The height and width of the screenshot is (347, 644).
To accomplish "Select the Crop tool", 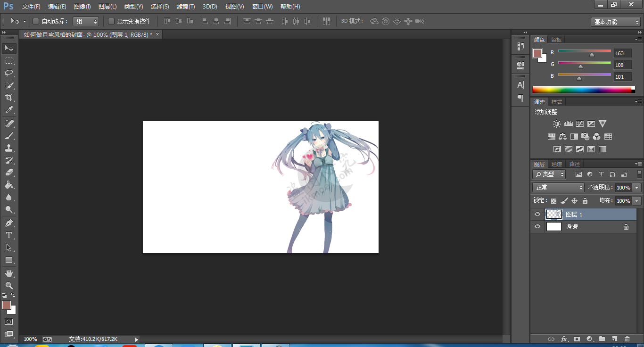I will (9, 98).
